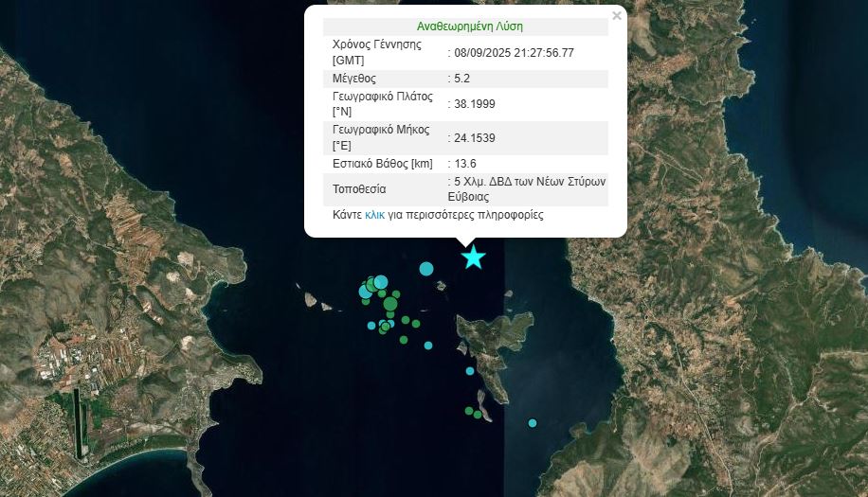Click the longitude value 24.1539
868x497 pixels.
pos(475,137)
